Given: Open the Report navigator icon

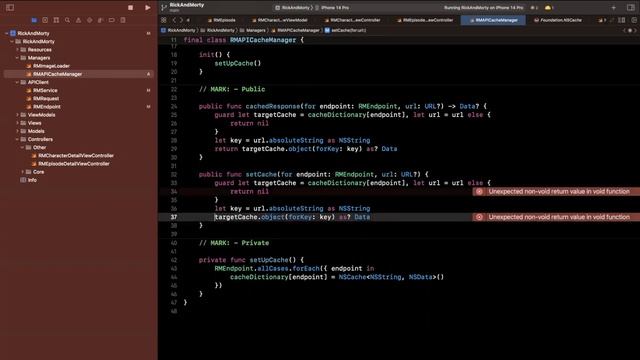Looking at the screenshot, I should [123, 20].
